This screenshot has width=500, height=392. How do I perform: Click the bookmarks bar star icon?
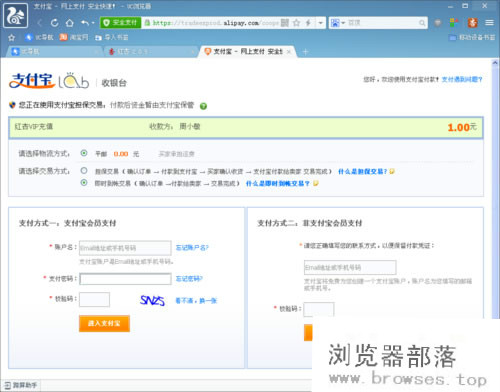click(x=11, y=37)
